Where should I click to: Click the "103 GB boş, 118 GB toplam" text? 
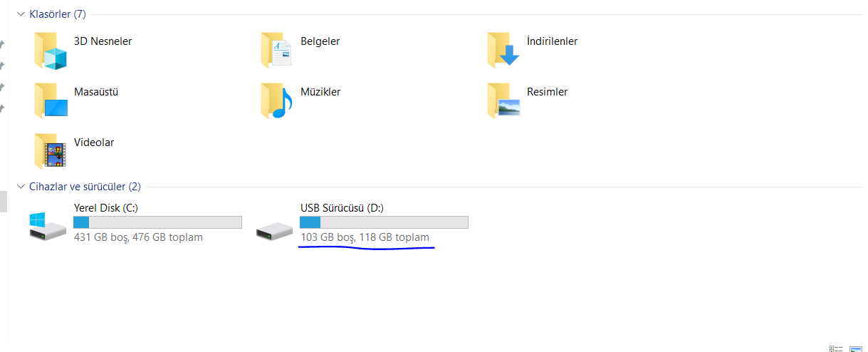[365, 237]
